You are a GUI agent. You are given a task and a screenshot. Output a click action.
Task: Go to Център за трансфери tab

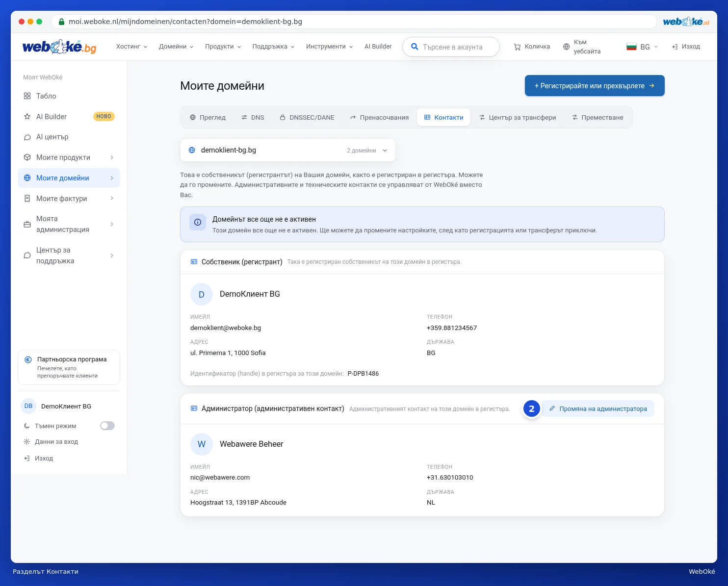[518, 118]
